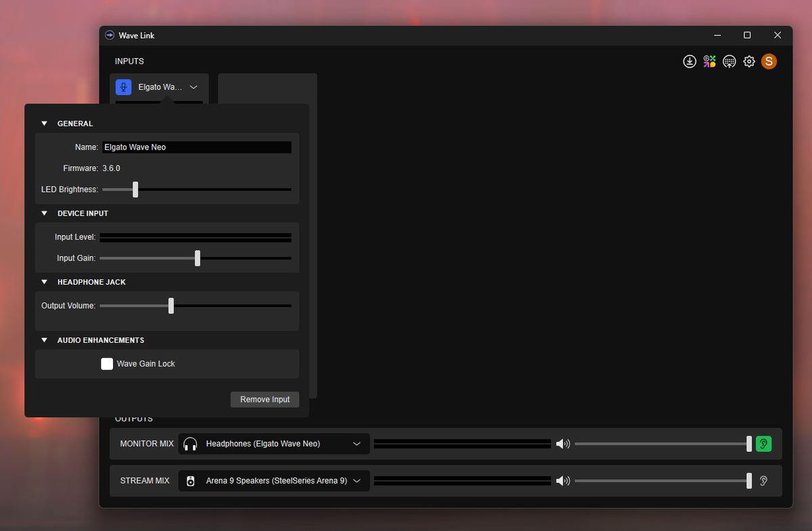Mute the Stream Mix speaker icon

click(562, 481)
